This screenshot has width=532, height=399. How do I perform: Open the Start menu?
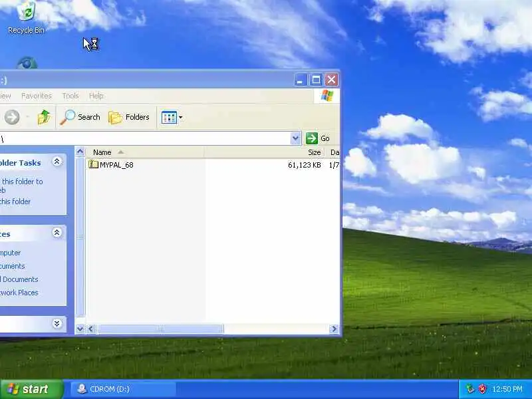coord(31,389)
